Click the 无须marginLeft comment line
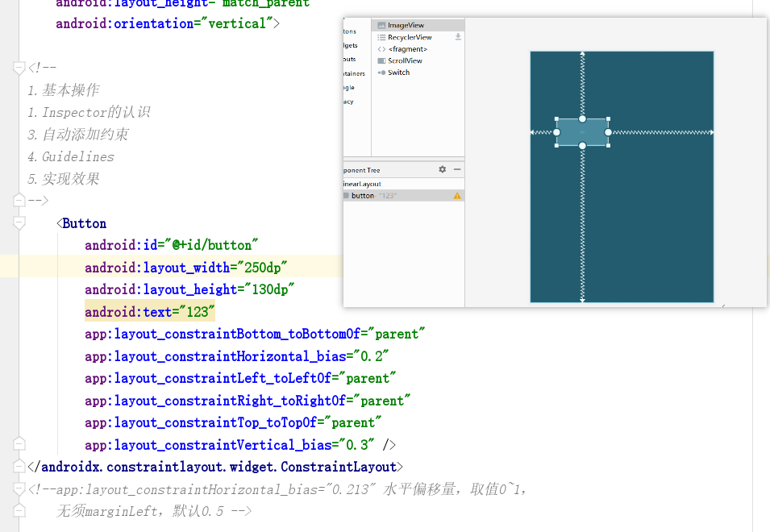Screen dimensions: 770x532 tap(154, 511)
